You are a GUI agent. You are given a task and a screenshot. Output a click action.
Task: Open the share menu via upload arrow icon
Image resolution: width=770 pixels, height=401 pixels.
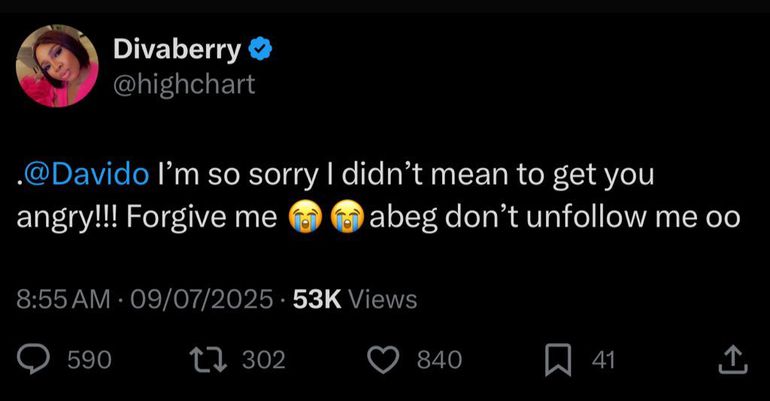pos(732,358)
